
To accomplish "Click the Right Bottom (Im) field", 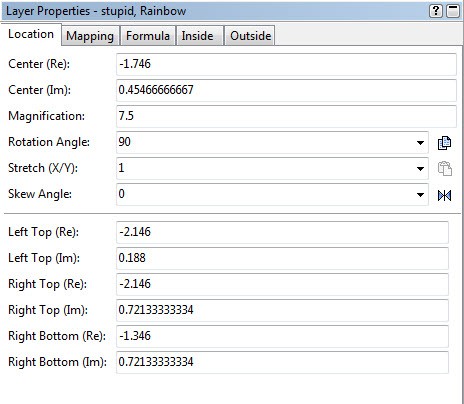I will (x=282, y=362).
